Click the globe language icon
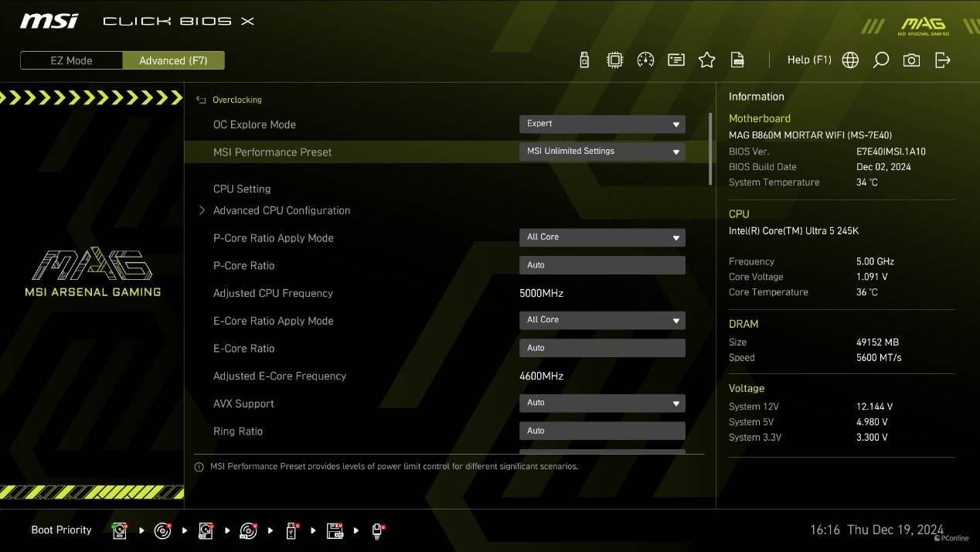The width and height of the screenshot is (980, 552). click(x=850, y=60)
